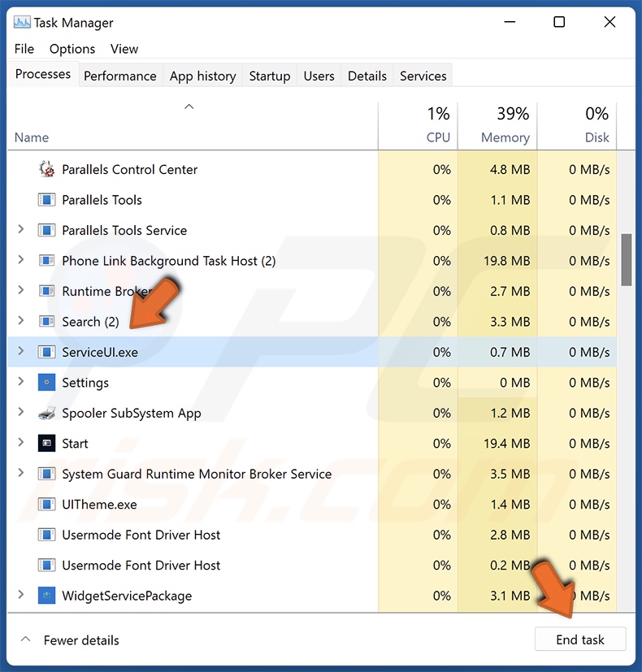Select the UITheme.exe process name

(x=99, y=505)
